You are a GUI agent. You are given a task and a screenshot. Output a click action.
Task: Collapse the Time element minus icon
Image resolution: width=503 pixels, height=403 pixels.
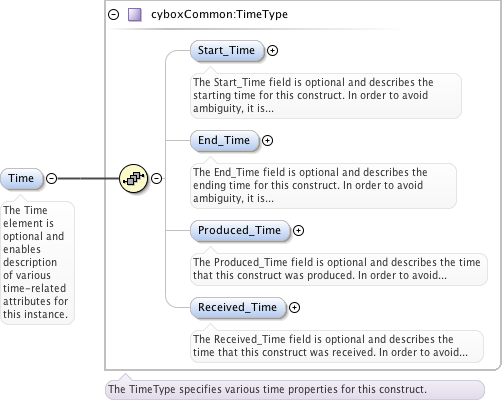click(x=51, y=179)
